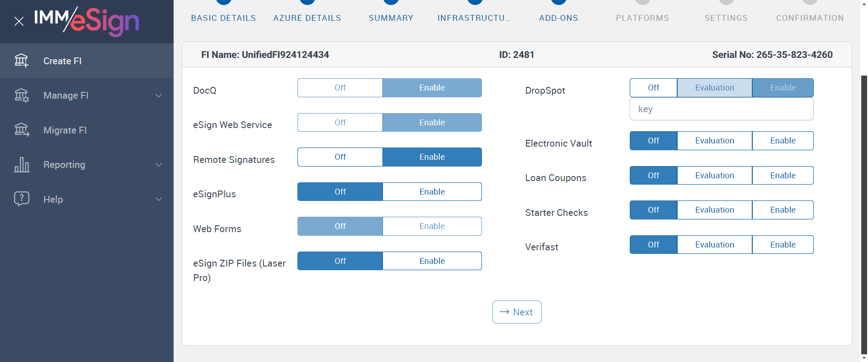The image size is (868, 362).
Task: Open Migrate FI in the sidebar
Action: [x=87, y=130]
